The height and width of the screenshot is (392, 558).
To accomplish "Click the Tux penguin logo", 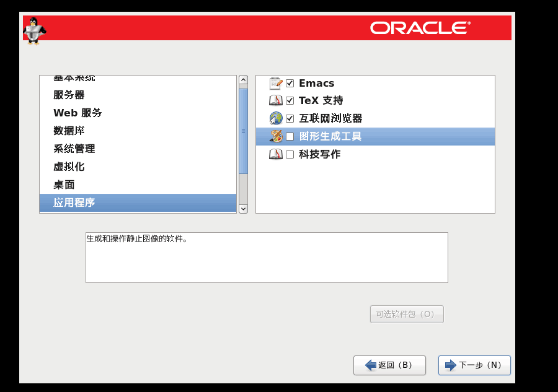I will [35, 30].
